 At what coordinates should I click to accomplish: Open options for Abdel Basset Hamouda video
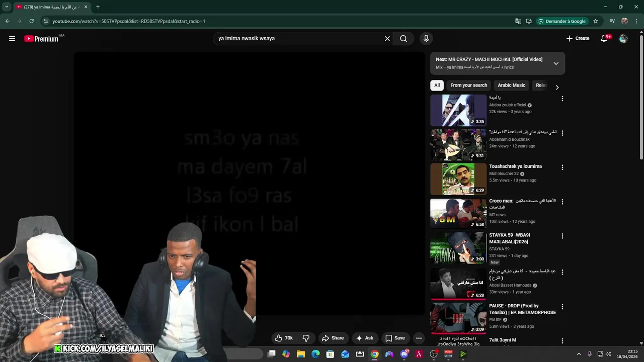coord(562,272)
